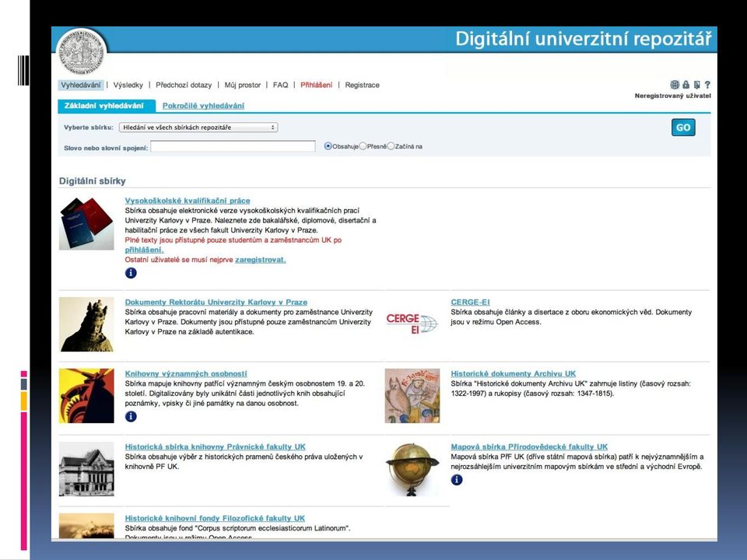Click the medieval manuscript thumbnail for Historické dokumenty
This screenshot has width=747, height=560.
click(412, 396)
